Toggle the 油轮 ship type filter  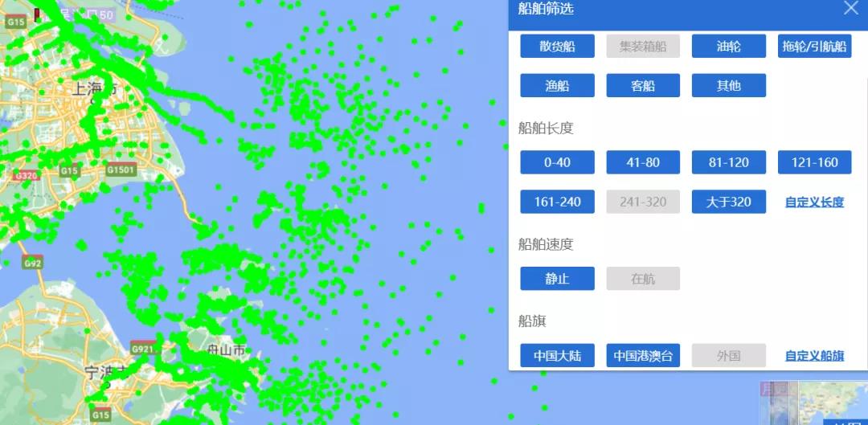729,47
